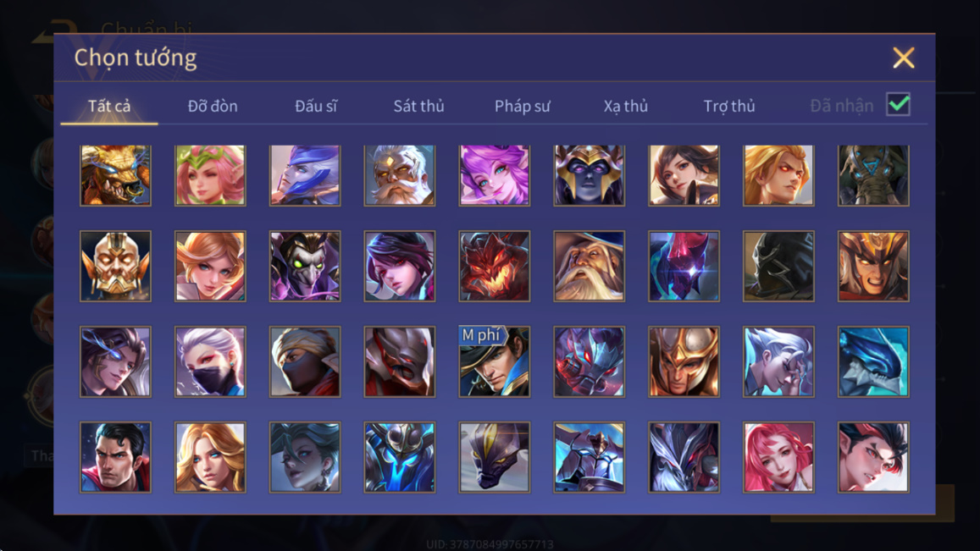Select the red flaming demon hero
Image resolution: width=980 pixels, height=551 pixels.
495,266
